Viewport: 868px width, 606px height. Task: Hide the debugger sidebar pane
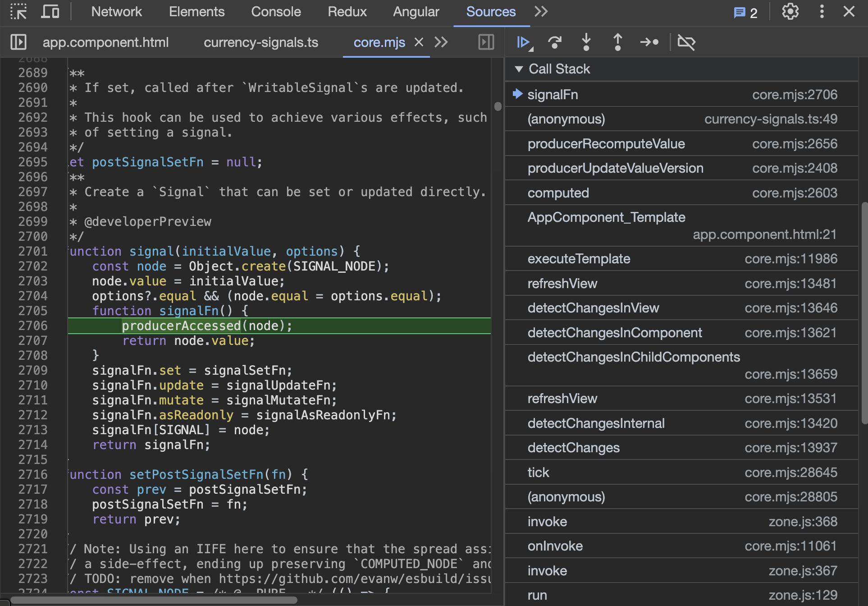(486, 42)
